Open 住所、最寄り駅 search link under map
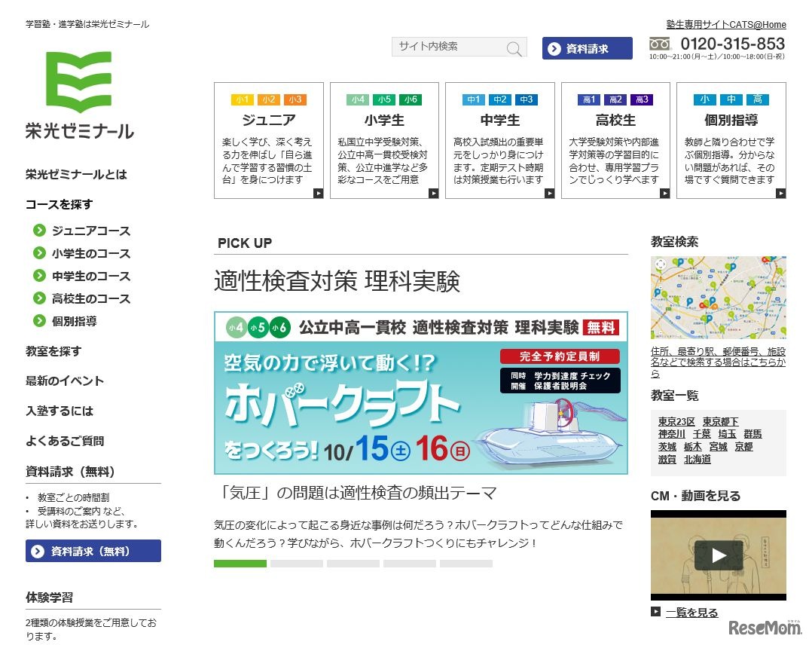 719,362
